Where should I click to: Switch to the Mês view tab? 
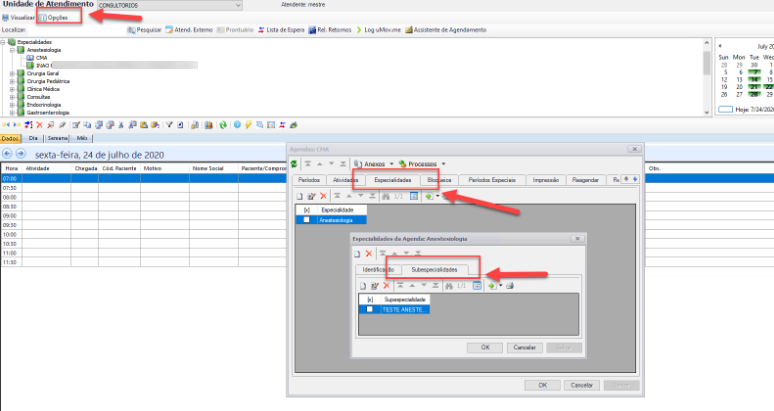(x=82, y=139)
